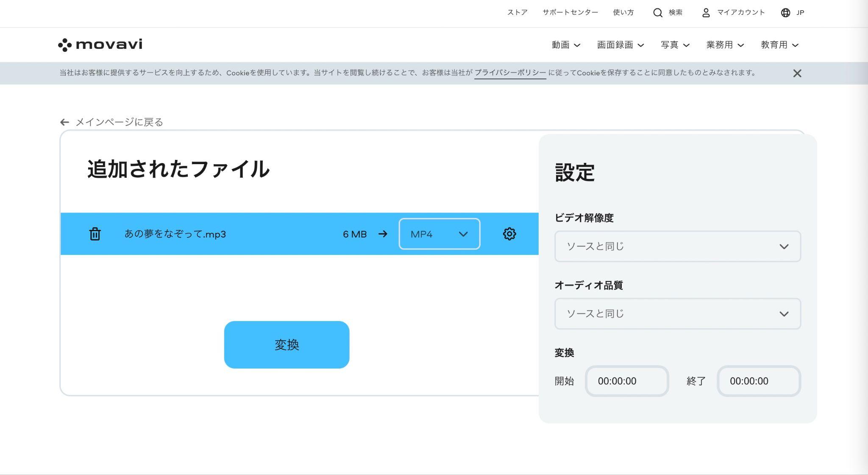Open the ビデオ解像度 dropdown
Viewport: 868px width, 475px height.
pyautogui.click(x=677, y=246)
